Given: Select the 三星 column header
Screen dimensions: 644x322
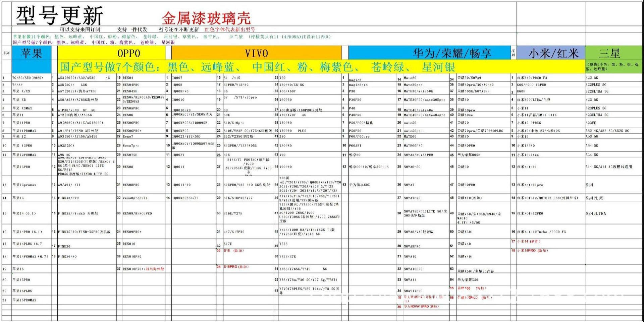Looking at the screenshot, I should 614,53.
